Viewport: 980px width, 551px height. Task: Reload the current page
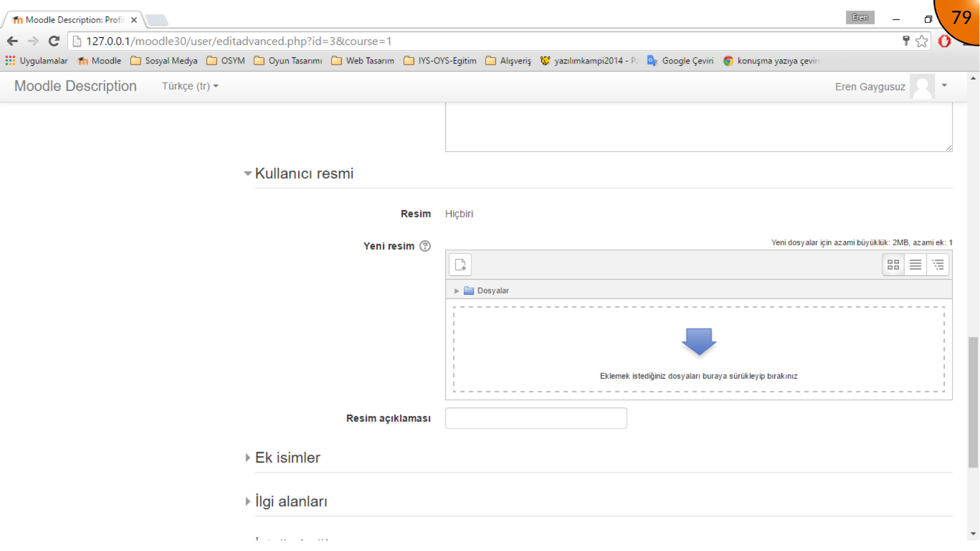[x=54, y=41]
